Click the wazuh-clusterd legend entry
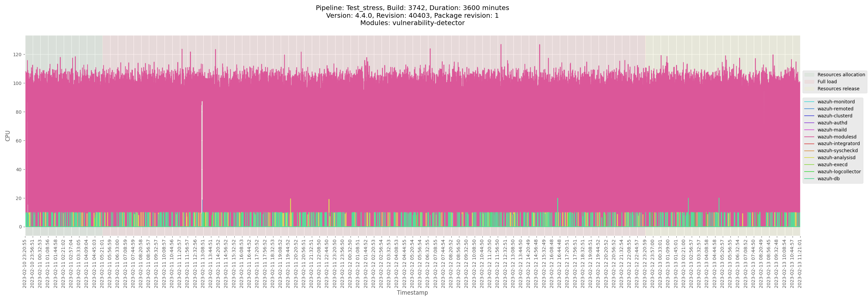868x301 pixels. click(835, 116)
